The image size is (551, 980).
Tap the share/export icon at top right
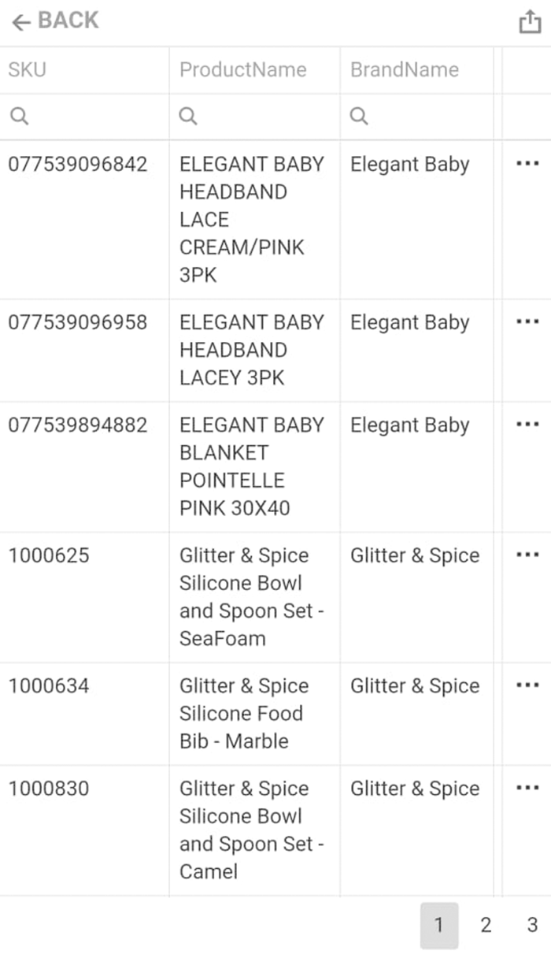pyautogui.click(x=531, y=20)
